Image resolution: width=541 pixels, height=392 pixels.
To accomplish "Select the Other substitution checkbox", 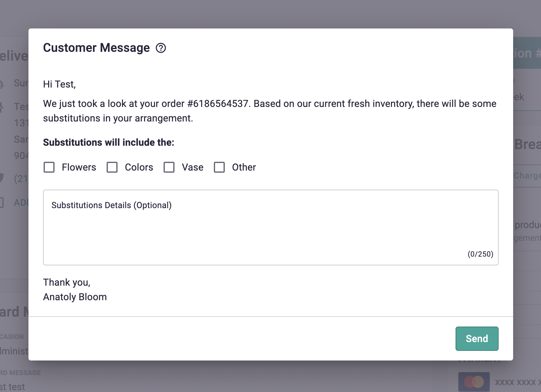I will (x=219, y=167).
